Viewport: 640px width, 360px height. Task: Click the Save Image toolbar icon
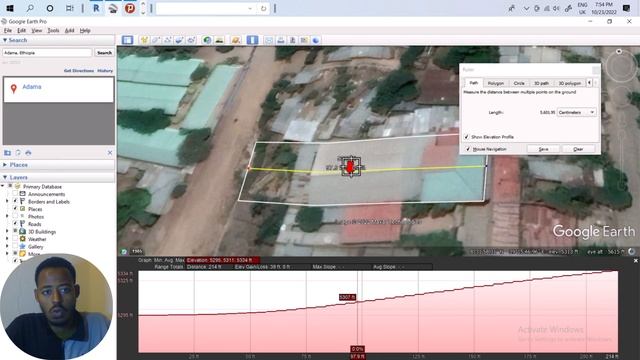pyautogui.click(x=292, y=40)
